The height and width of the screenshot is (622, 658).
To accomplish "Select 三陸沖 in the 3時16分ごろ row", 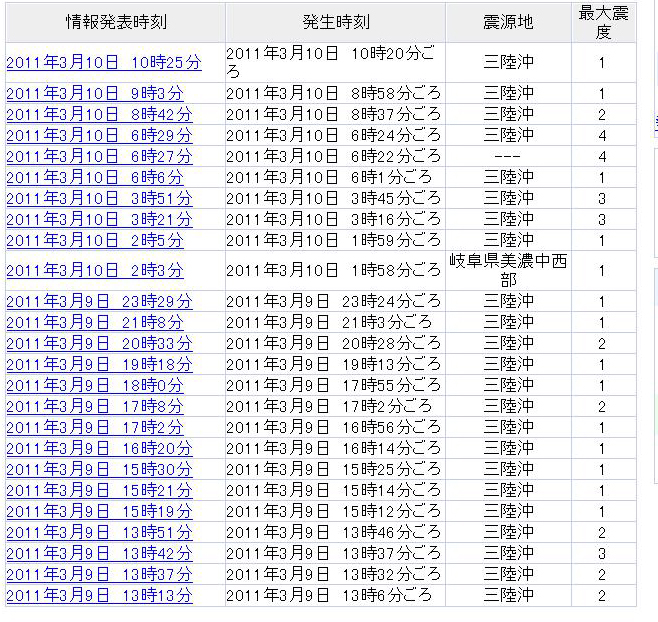I will [508, 219].
